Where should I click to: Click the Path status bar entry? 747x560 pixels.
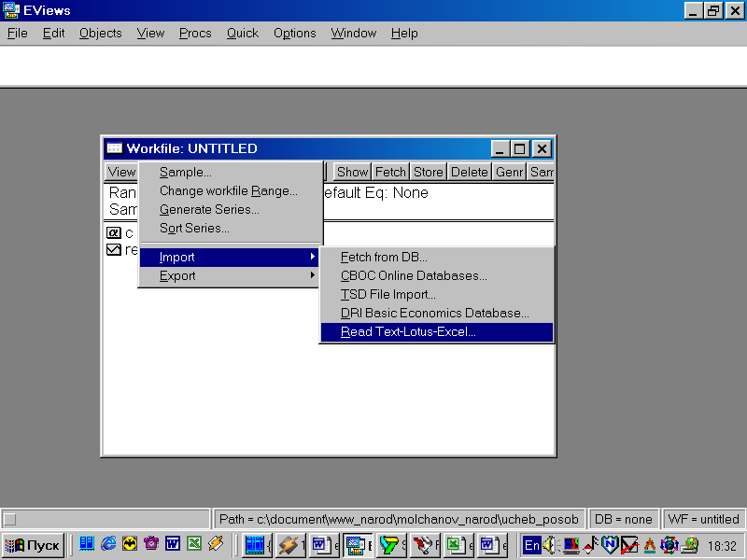coord(399,519)
